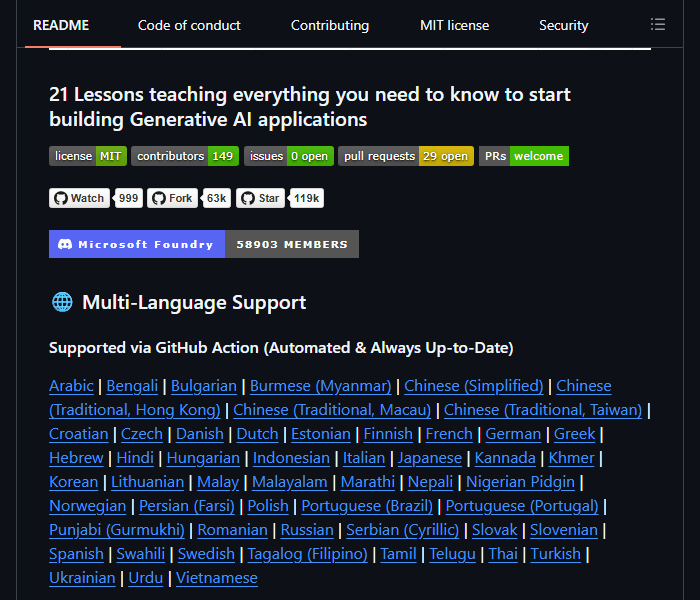Open the Finnish translation link
The height and width of the screenshot is (600, 700).
tap(388, 434)
